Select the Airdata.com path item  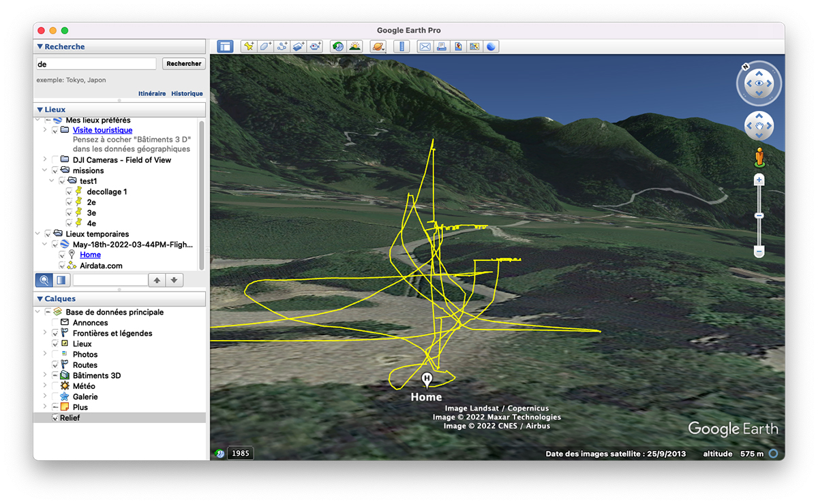[101, 266]
